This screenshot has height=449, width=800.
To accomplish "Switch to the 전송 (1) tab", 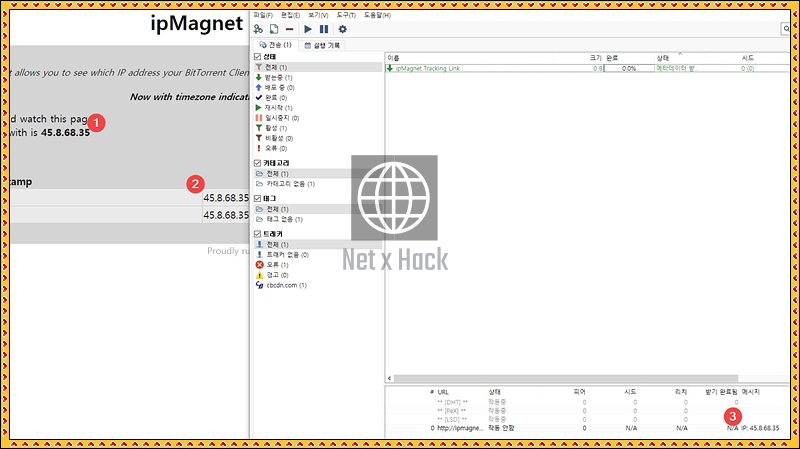I will [276, 45].
